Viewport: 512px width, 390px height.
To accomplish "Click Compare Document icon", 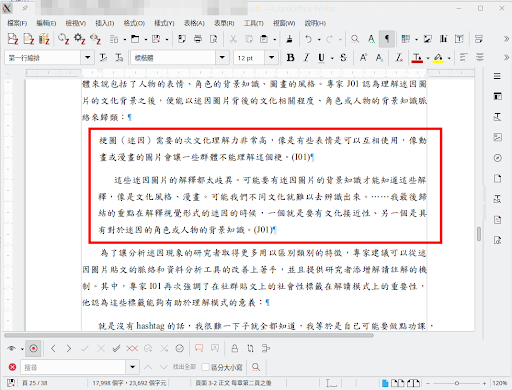I will click(250, 349).
